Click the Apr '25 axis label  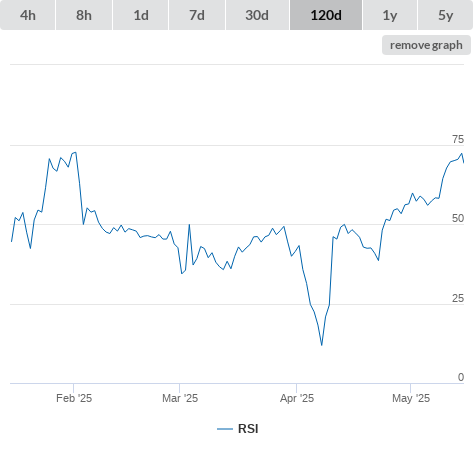pyautogui.click(x=297, y=398)
